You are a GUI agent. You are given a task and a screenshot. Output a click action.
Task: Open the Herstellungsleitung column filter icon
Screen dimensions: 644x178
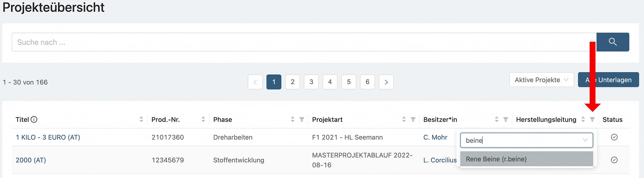[592, 119]
